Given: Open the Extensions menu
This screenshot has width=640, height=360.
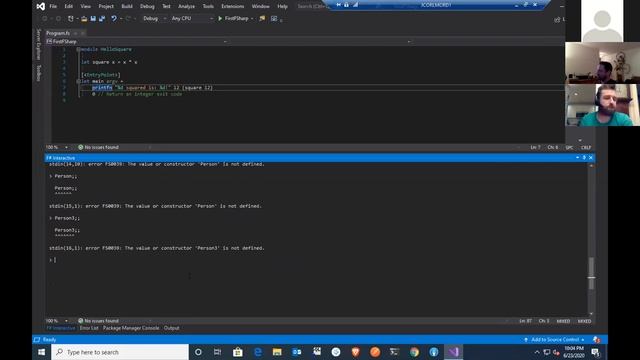Looking at the screenshot, I should 233,6.
